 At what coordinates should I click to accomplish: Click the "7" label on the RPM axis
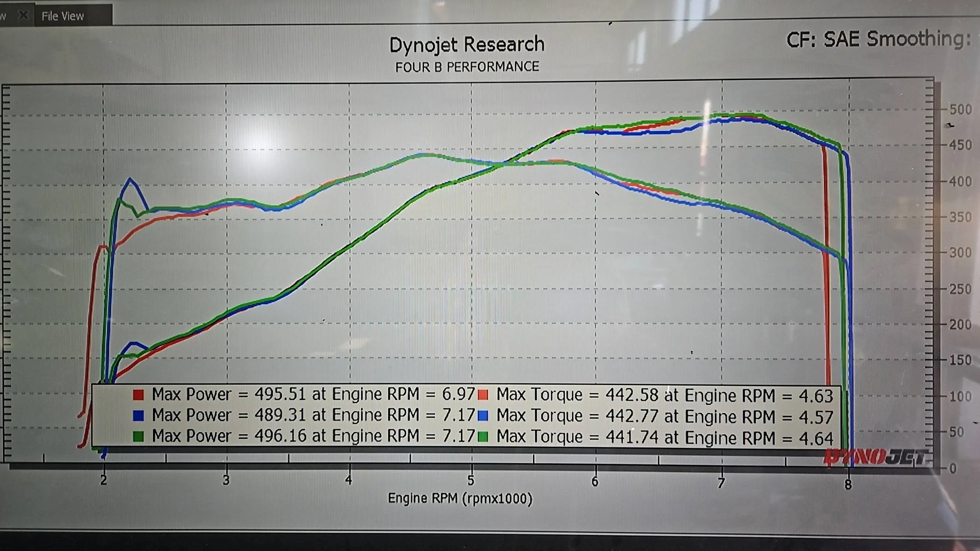[721, 483]
